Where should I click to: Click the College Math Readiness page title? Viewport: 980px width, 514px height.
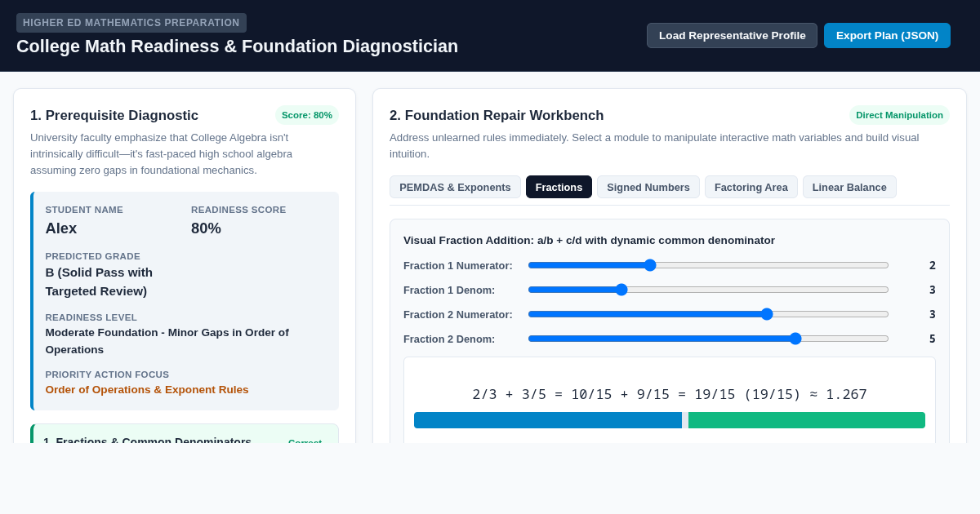(x=237, y=47)
